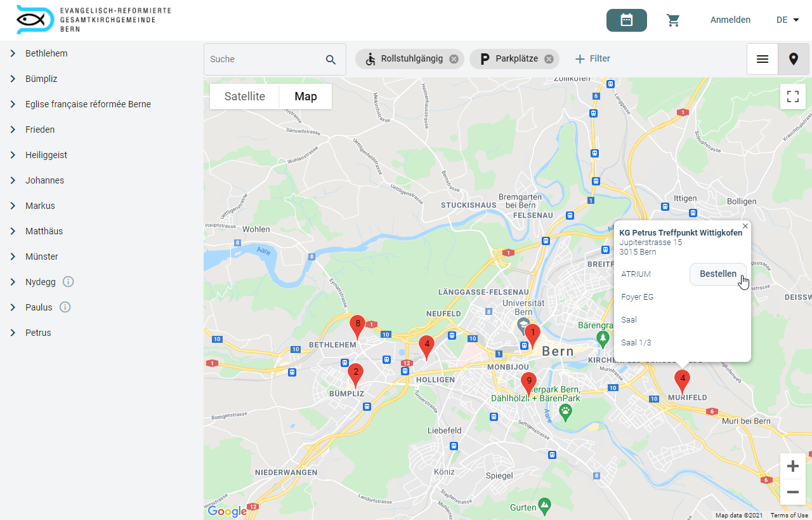Expand the Bethlehem church group
Viewport: 812px width, 520px height.
[13, 53]
